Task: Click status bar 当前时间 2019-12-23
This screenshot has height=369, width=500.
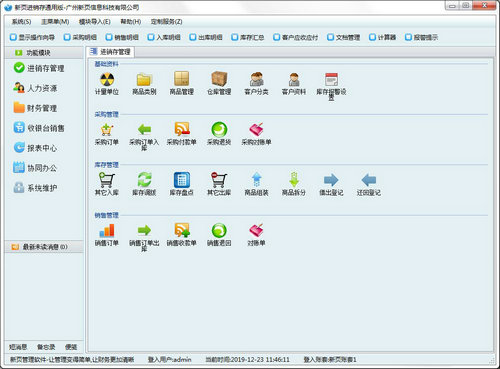Action: [x=247, y=360]
